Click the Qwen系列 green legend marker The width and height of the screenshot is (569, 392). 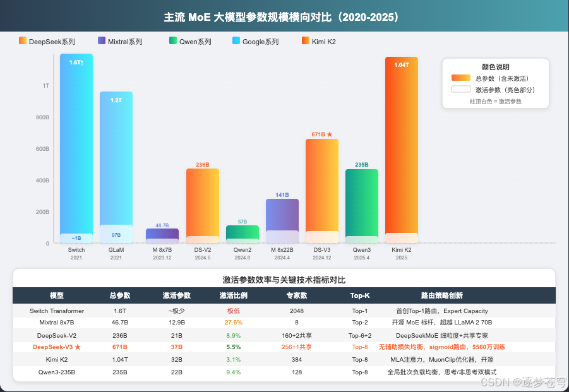tap(172, 41)
